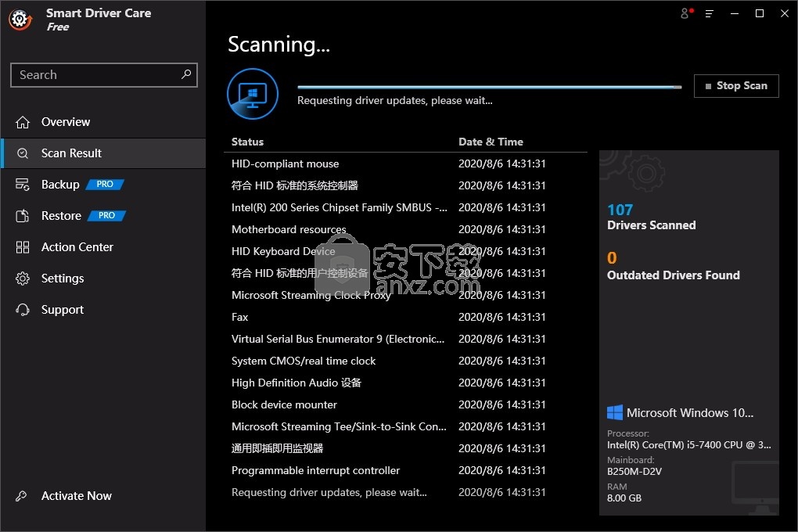798x532 pixels.
Task: Click the Intel Core i5-7400 processor text
Action: click(689, 445)
